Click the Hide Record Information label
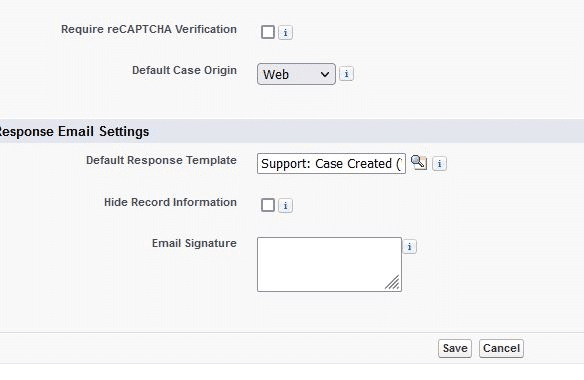 pos(170,202)
